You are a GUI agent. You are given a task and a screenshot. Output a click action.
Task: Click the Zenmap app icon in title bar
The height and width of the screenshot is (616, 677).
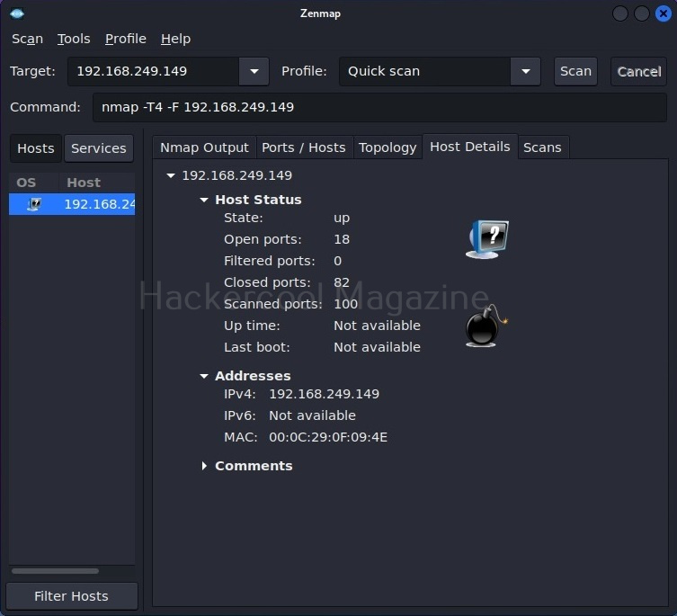(x=17, y=13)
